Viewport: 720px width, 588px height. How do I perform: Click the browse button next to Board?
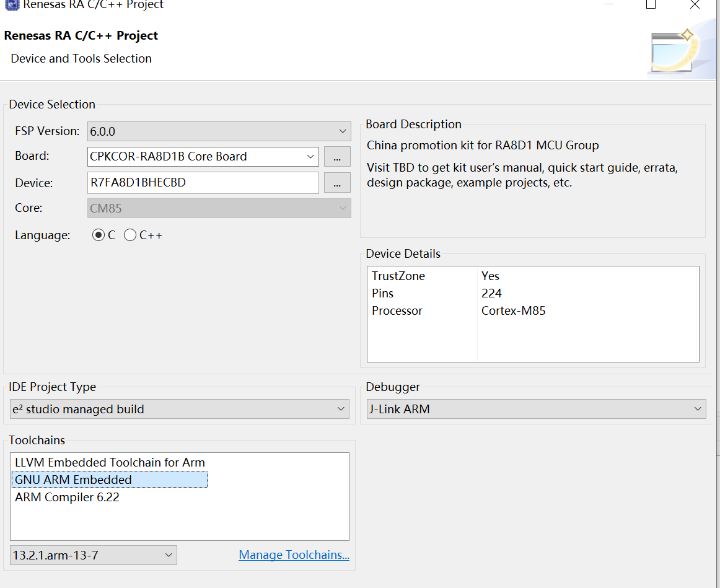337,157
